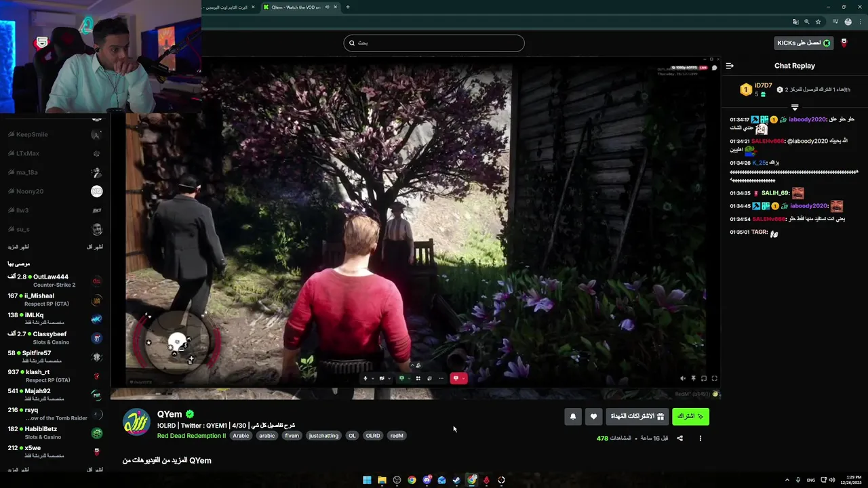Mute the video player volume
Screen dimensions: 868x488
(683, 379)
